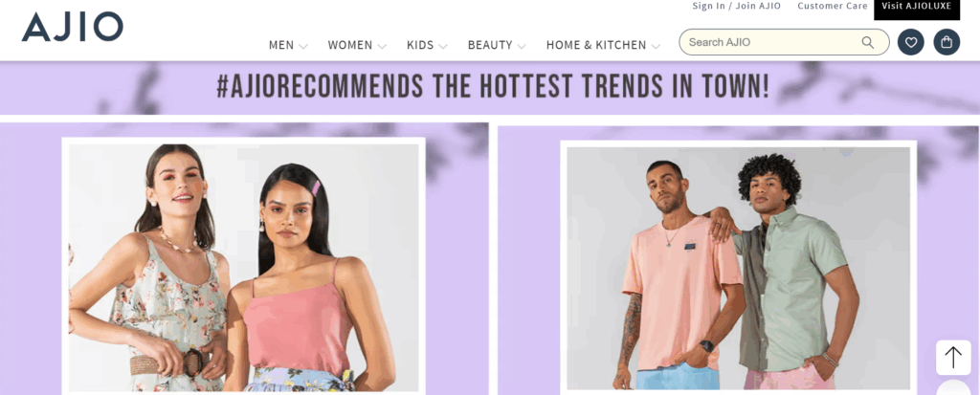This screenshot has height=395, width=980.
Task: Expand the WOMEN chevron arrow
Action: click(x=382, y=46)
